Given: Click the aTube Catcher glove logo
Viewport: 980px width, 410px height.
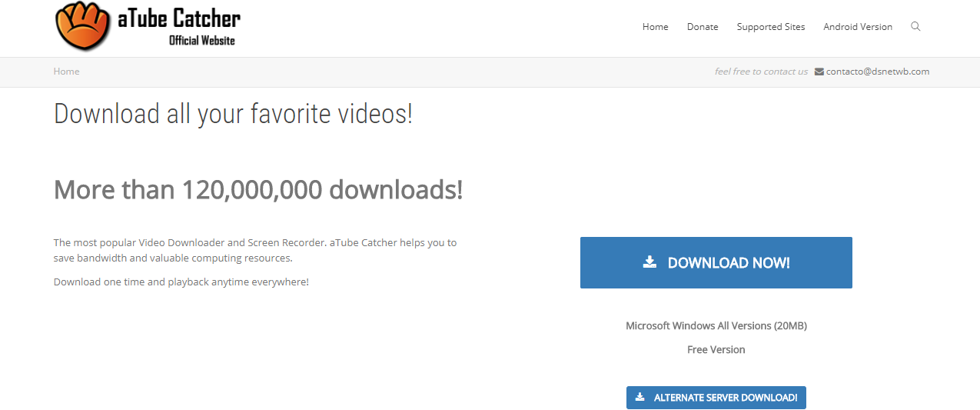Looking at the screenshot, I should pyautogui.click(x=85, y=25).
